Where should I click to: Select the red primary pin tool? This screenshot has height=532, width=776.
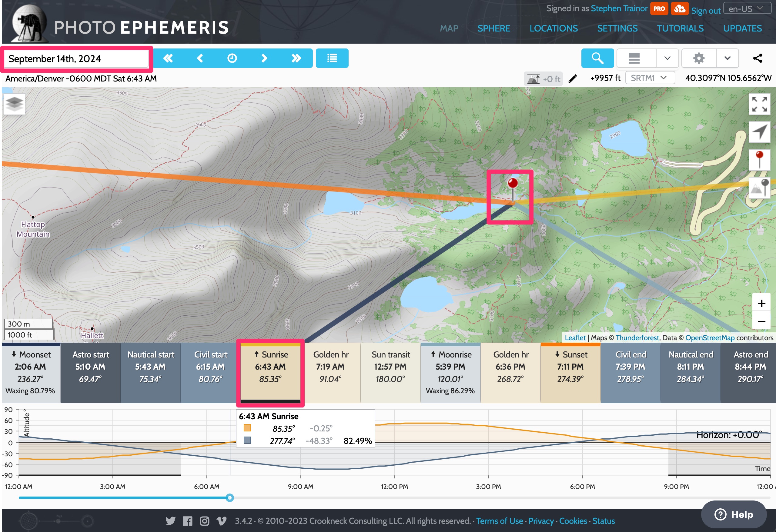click(x=759, y=160)
